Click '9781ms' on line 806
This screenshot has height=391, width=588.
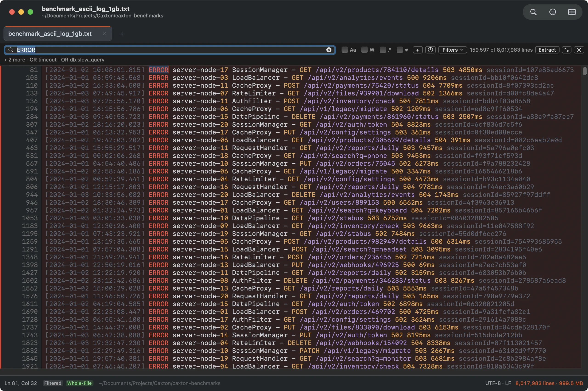431,187
